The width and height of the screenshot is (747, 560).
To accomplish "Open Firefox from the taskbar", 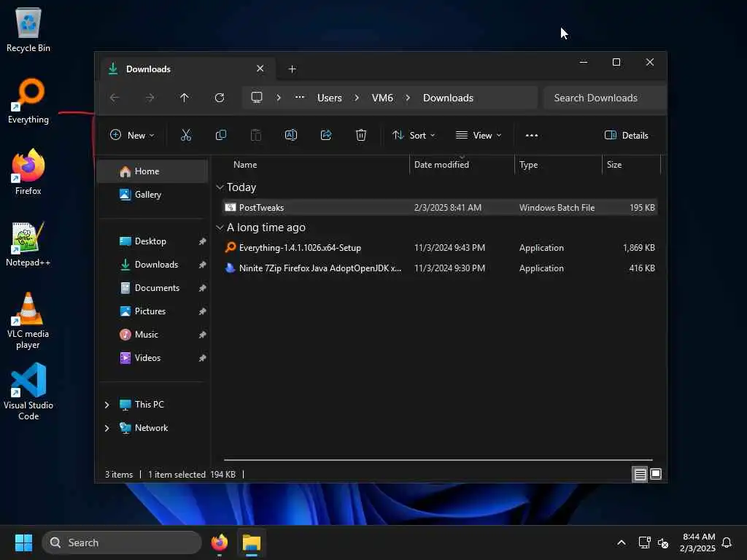I will tap(220, 542).
